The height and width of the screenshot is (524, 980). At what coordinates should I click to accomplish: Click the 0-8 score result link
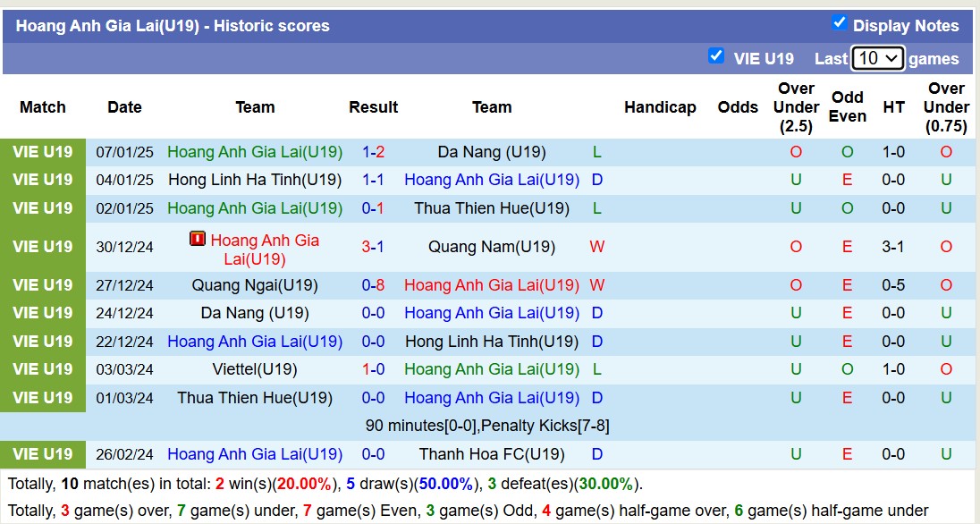[x=373, y=284]
